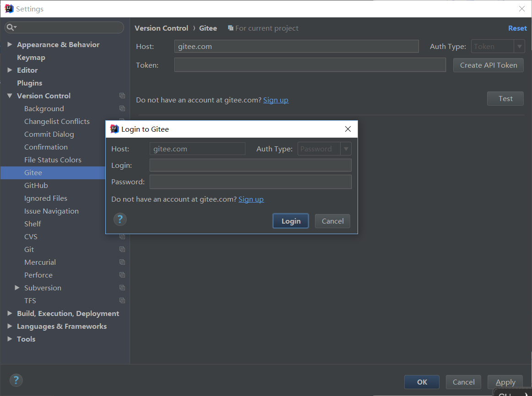Collapse the Version Control section

coord(10,96)
